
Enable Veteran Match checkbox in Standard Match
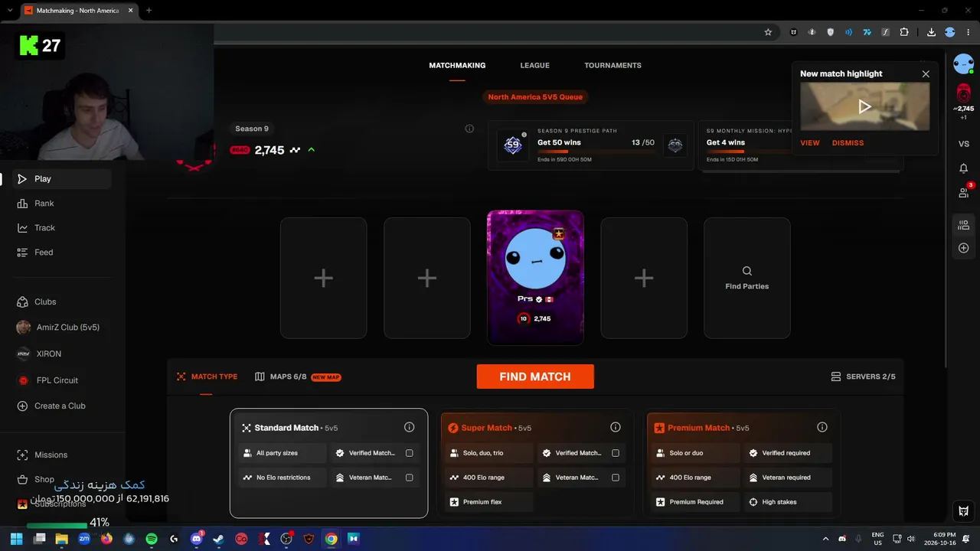[x=409, y=478]
